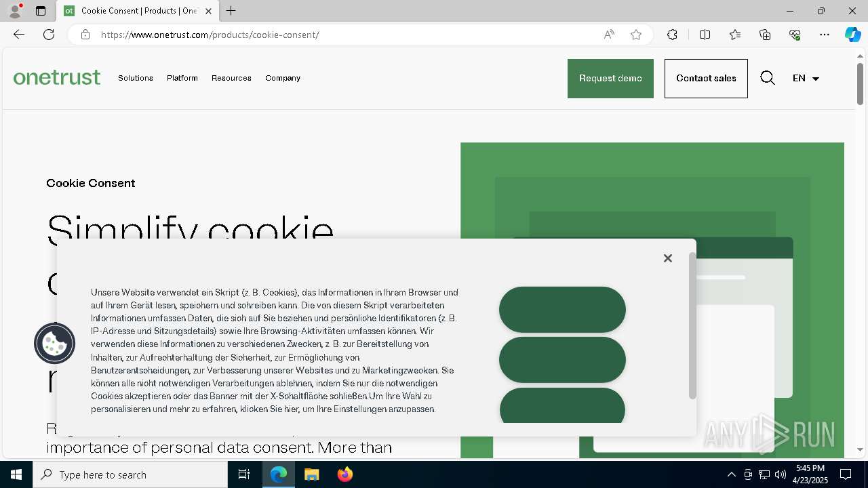Open Task View from the taskbar
This screenshot has width=868, height=488.
(244, 474)
